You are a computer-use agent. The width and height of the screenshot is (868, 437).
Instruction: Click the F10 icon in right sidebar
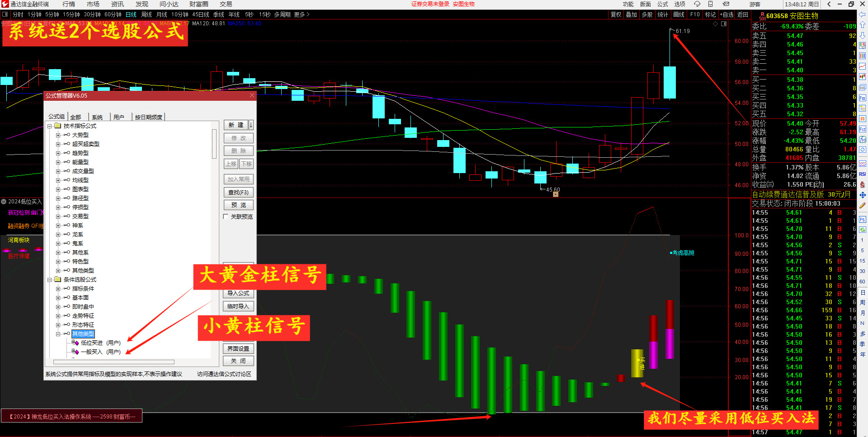click(x=863, y=98)
